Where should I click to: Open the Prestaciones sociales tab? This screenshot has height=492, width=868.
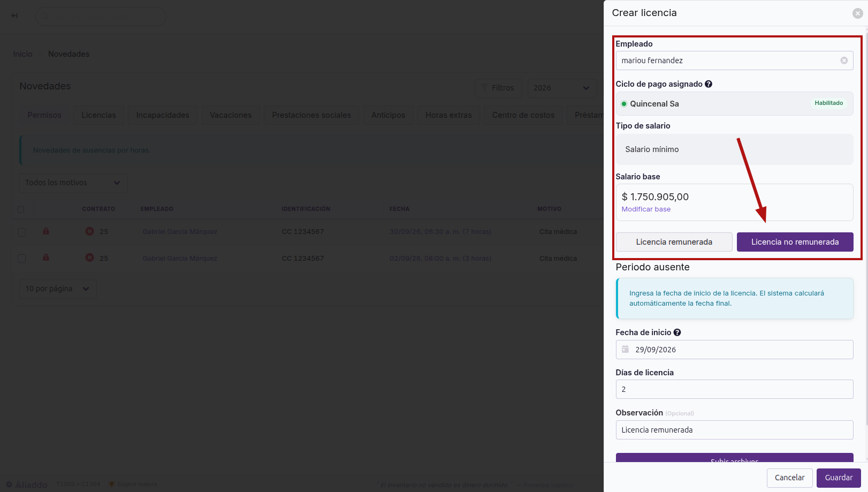click(311, 115)
